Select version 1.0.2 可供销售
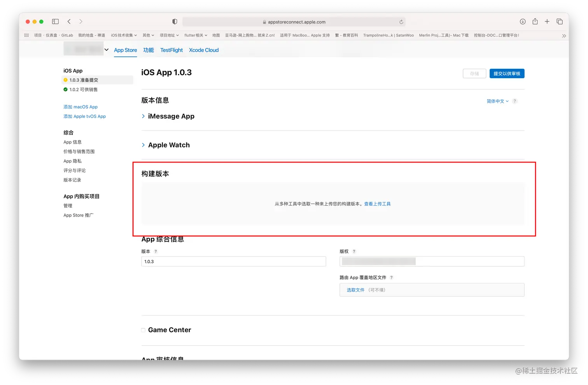 [x=80, y=89]
